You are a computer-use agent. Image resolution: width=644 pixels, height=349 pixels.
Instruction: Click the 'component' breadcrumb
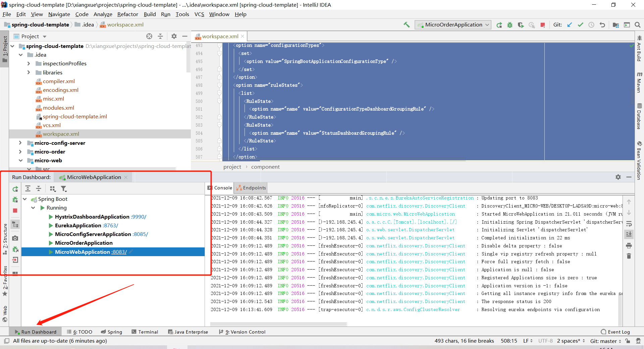(265, 167)
